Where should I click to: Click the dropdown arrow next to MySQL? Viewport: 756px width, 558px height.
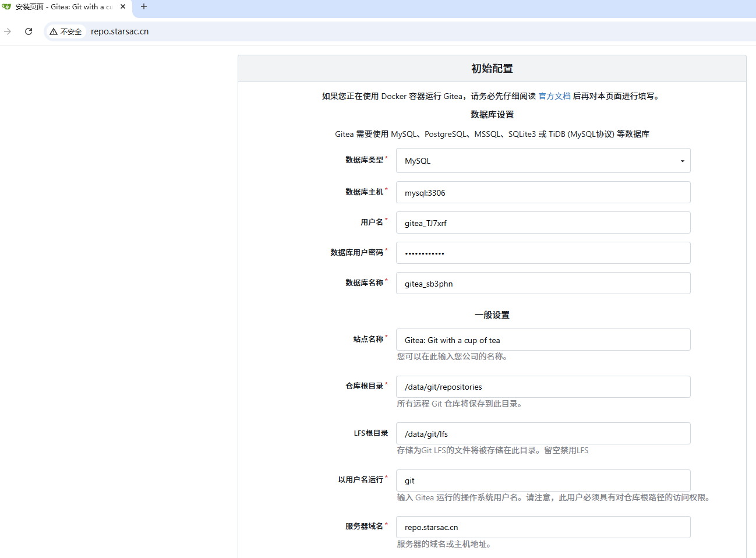(681, 160)
